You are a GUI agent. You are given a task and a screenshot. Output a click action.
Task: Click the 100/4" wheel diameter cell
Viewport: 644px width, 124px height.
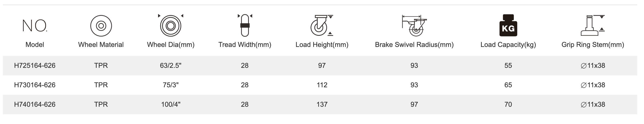click(x=171, y=104)
